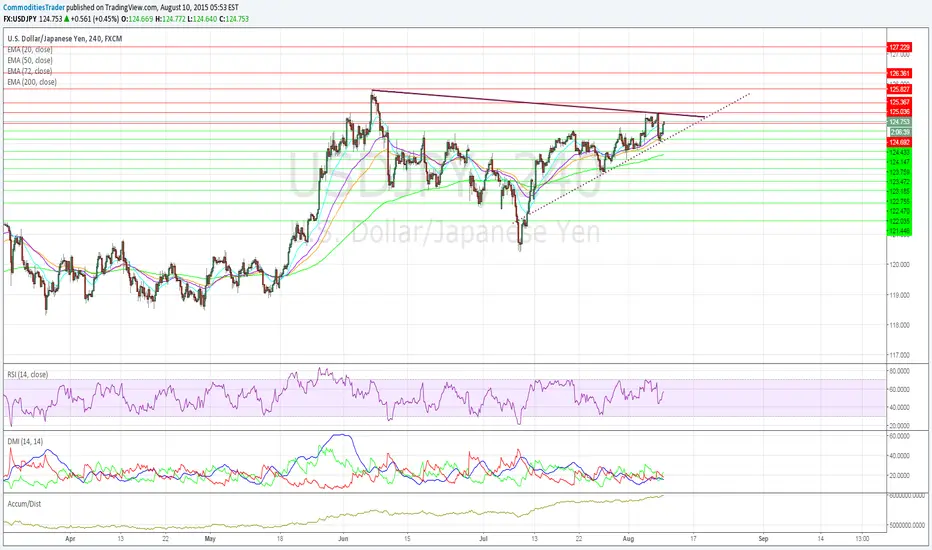
Task: Click the O:124.669 open value
Action: (137, 19)
